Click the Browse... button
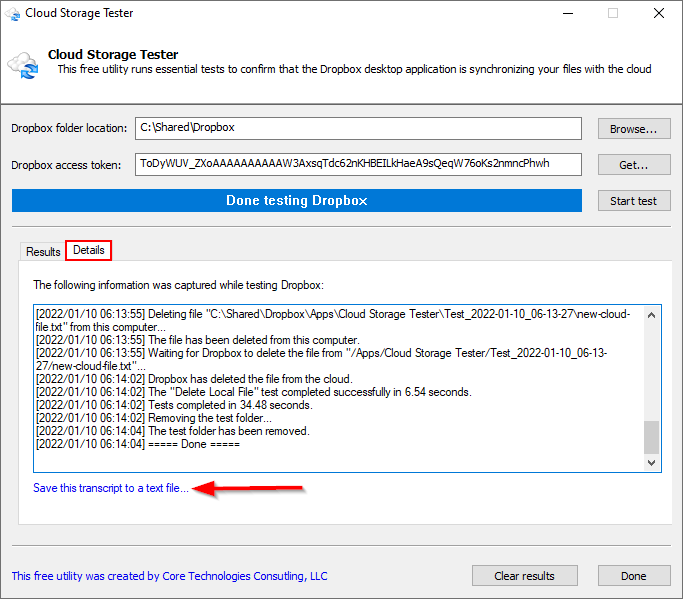 click(634, 129)
